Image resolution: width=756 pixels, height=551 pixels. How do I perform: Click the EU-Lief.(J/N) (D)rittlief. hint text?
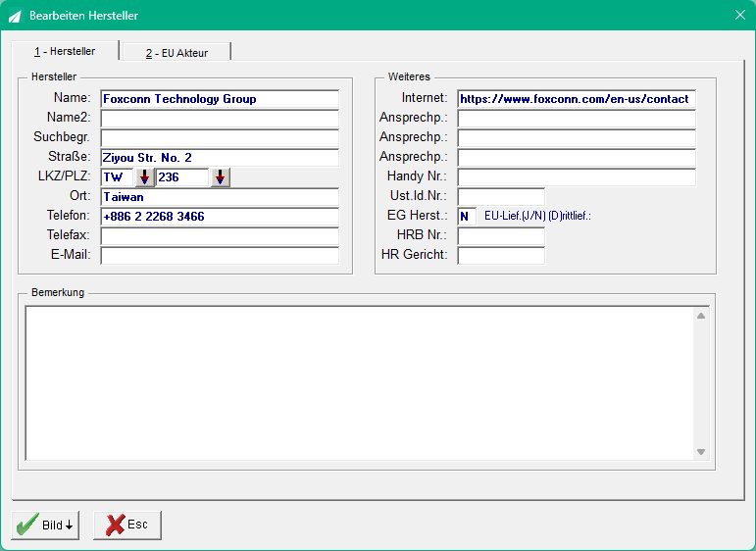(537, 216)
